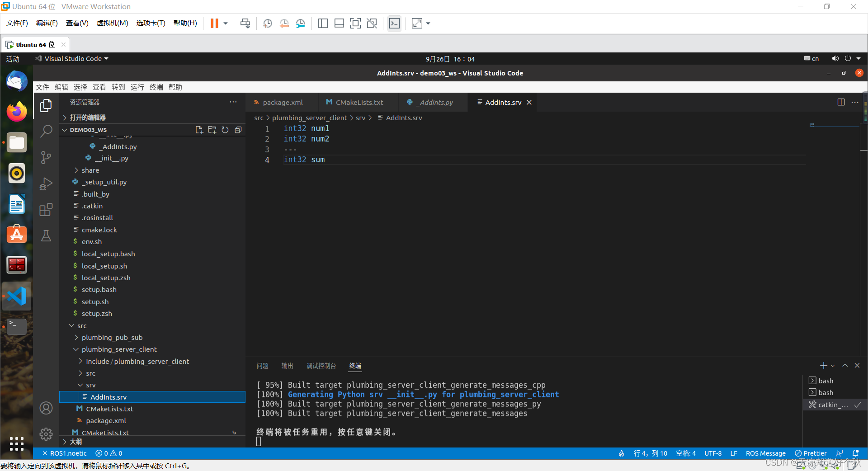Open VMware 虚拟机(M) menu

coord(113,23)
